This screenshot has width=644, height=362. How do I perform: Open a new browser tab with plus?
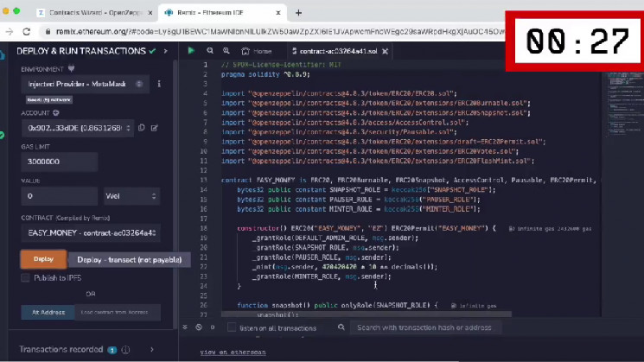(x=298, y=13)
